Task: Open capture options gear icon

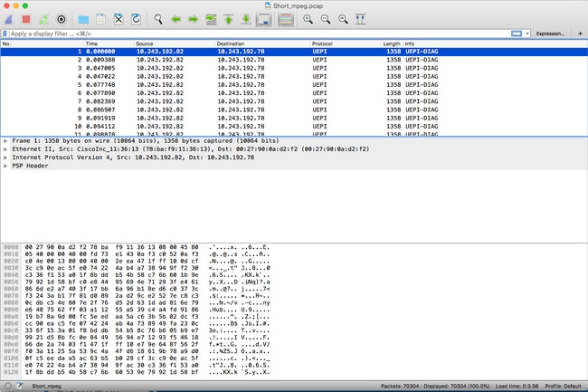Action: point(62,19)
